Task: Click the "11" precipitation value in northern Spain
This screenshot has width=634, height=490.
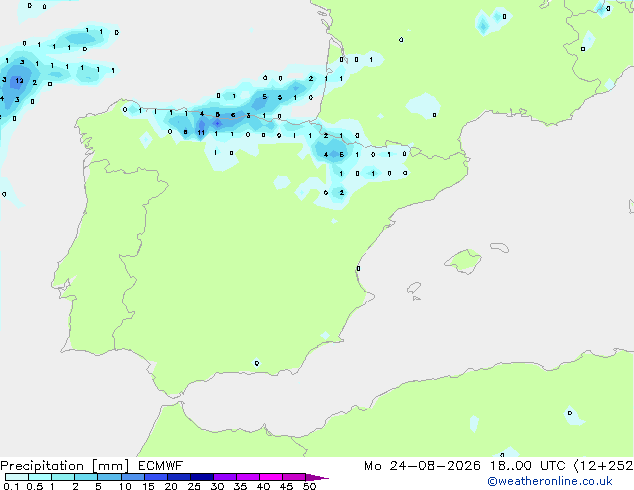Action: click(x=201, y=133)
